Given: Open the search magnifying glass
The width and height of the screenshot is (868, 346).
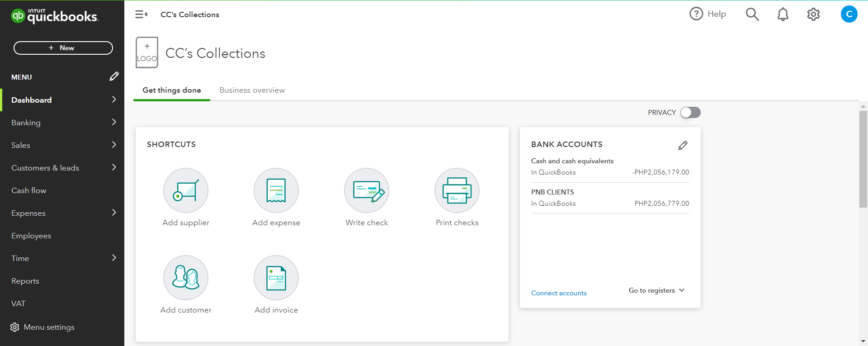Looking at the screenshot, I should click(752, 14).
